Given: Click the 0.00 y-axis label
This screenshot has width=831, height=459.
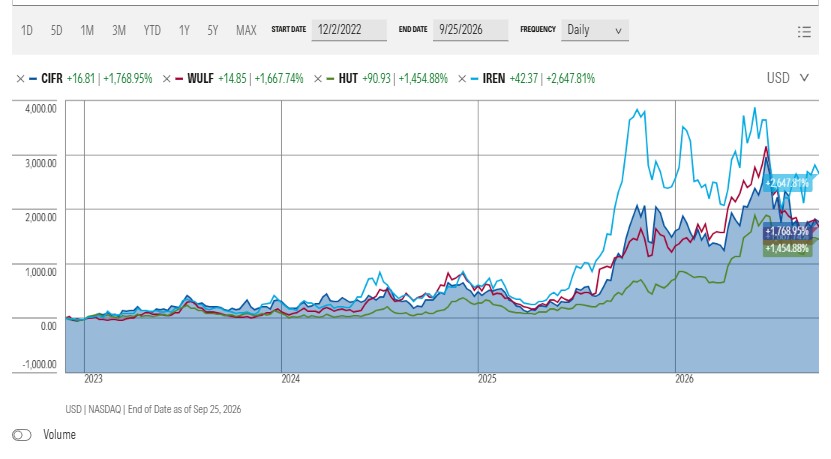Looking at the screenshot, I should (48, 326).
